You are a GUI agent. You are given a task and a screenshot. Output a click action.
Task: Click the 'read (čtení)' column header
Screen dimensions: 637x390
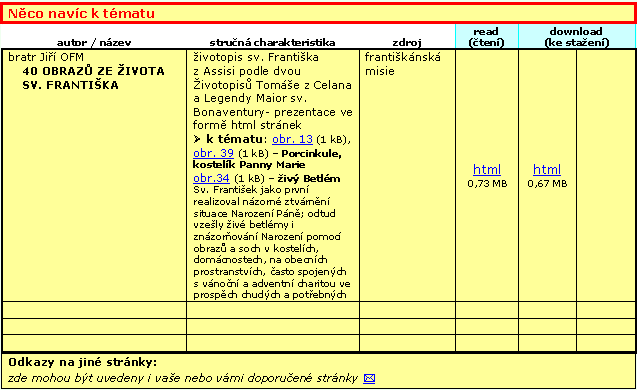pyautogui.click(x=486, y=37)
